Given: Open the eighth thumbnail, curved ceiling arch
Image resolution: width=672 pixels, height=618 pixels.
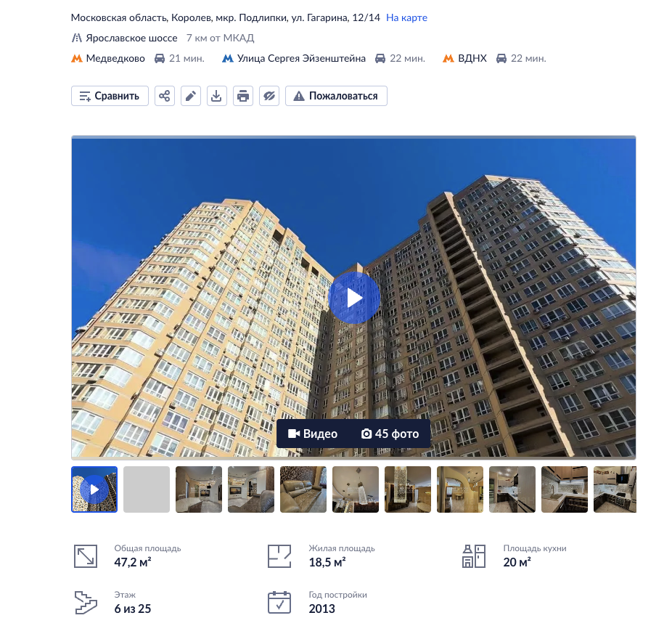Looking at the screenshot, I should pos(460,489).
